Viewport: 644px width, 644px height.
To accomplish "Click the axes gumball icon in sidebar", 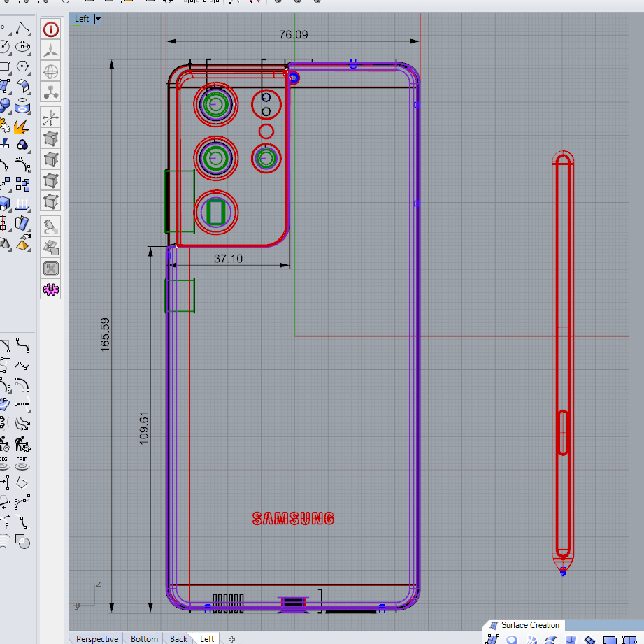I will 51,117.
